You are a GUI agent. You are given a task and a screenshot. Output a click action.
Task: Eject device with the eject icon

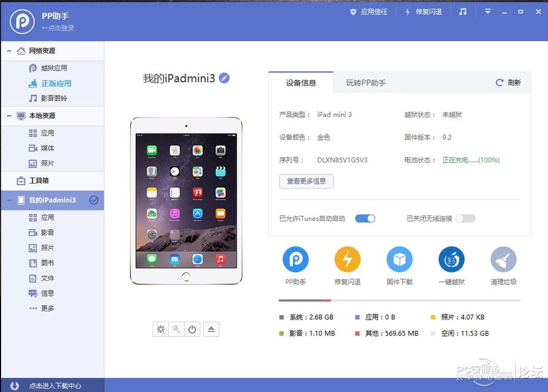tap(211, 329)
